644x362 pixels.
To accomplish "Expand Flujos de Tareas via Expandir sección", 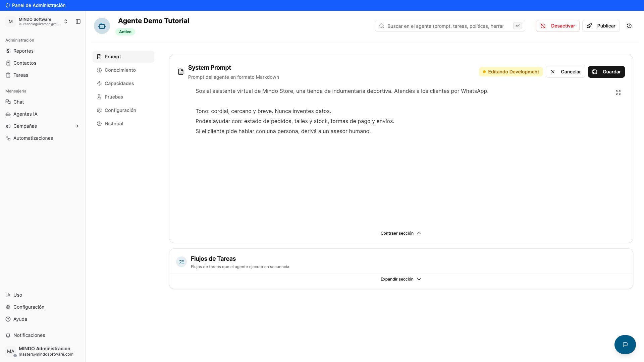I will (401, 279).
